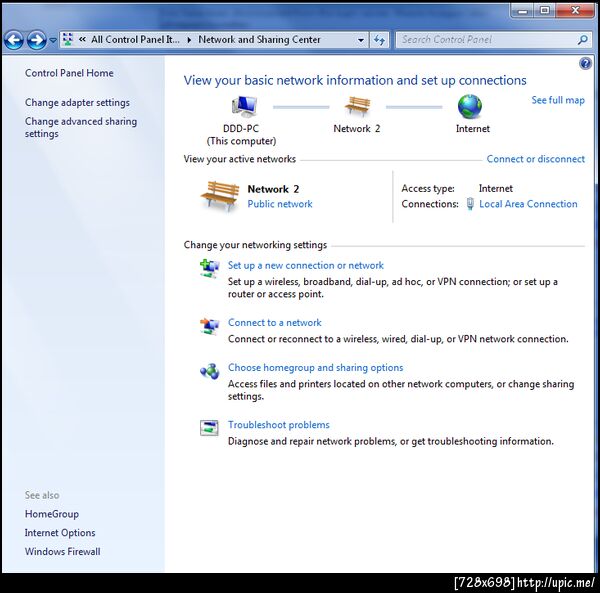The image size is (600, 593).
Task: Click the Connect to a network icon
Action: point(209,326)
